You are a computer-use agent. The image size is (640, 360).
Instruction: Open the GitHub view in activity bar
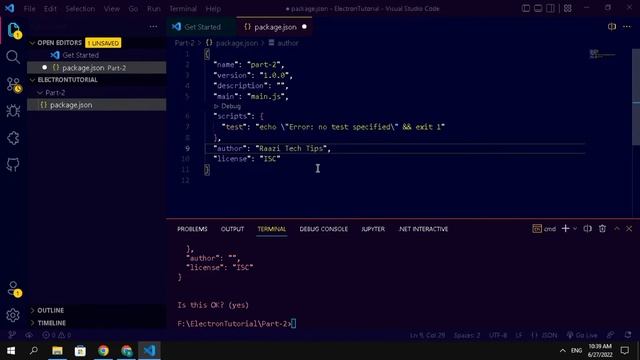coord(13,164)
